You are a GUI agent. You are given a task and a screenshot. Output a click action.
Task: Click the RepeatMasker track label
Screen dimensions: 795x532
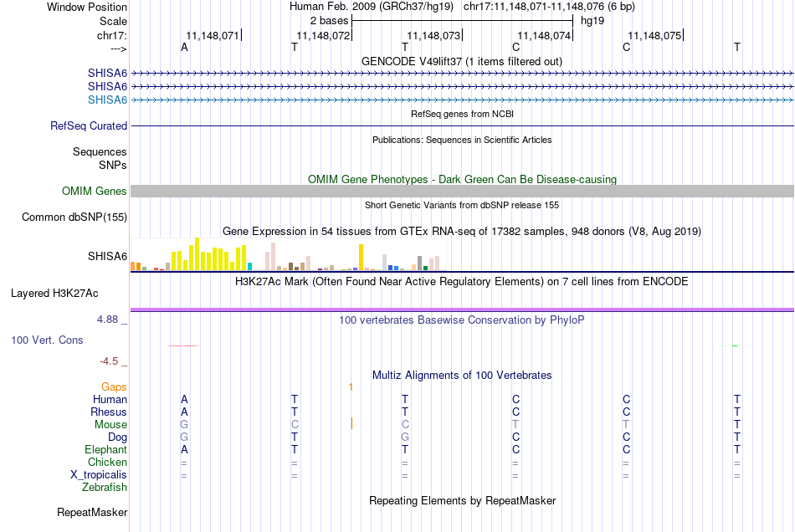pos(92,512)
